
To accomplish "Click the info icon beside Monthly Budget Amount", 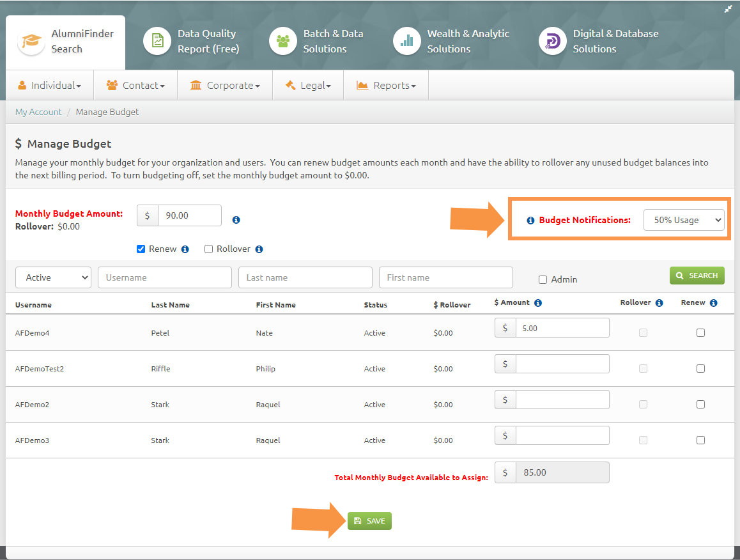I will [236, 219].
